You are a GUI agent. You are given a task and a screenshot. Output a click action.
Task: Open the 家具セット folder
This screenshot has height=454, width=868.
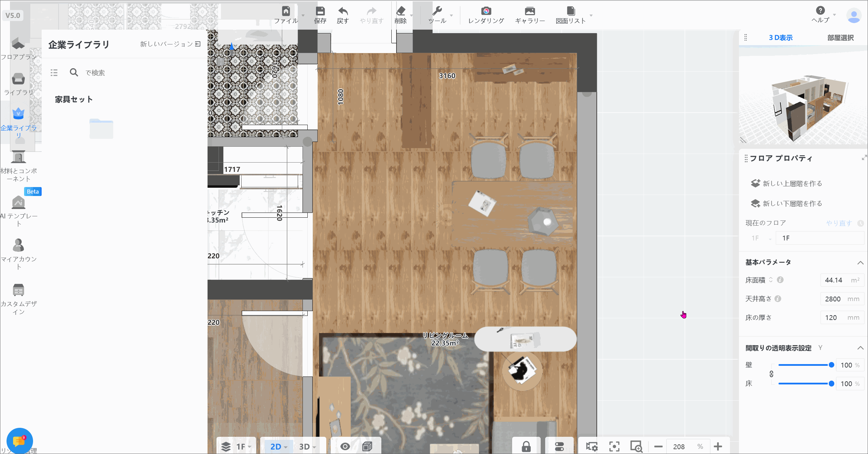coord(101,128)
